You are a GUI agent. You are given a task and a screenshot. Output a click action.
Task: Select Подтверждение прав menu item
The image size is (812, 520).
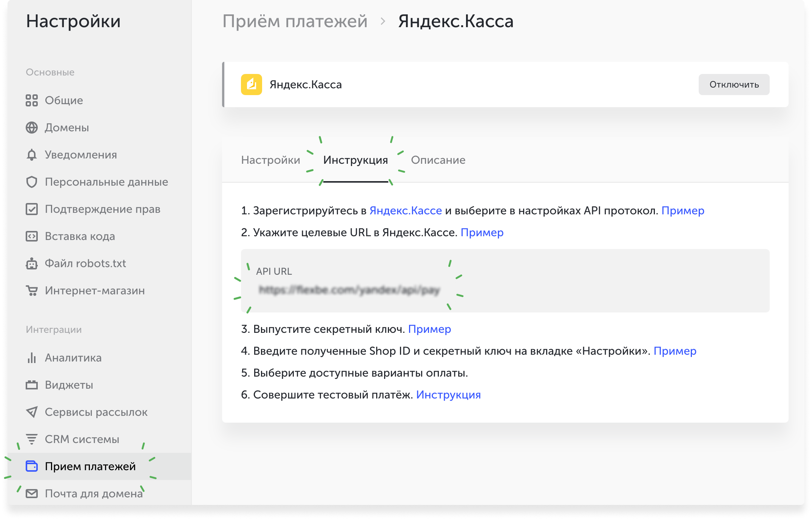coord(99,209)
